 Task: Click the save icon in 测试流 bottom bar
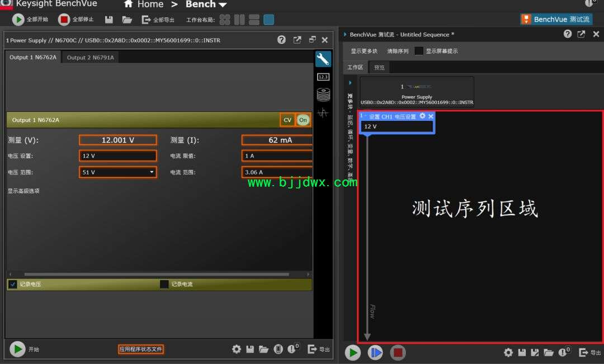[522, 352]
